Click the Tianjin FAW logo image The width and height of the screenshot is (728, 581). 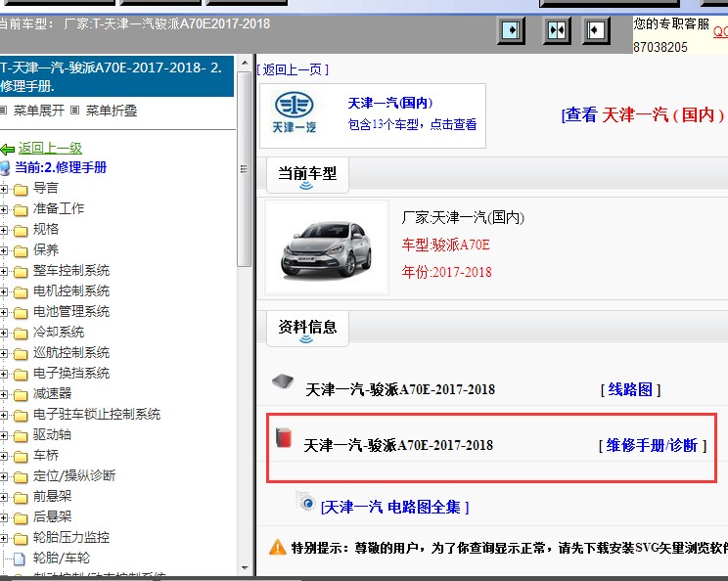pyautogui.click(x=294, y=112)
